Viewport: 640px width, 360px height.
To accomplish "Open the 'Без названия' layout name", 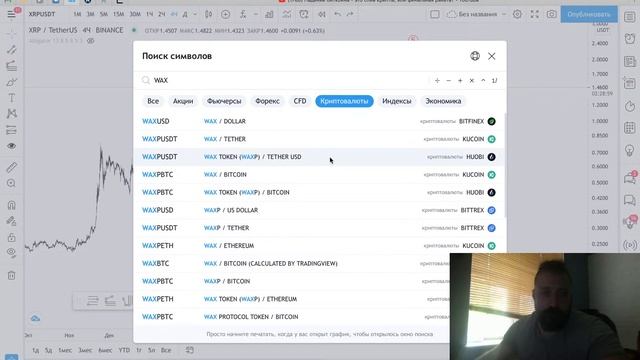I will click(x=478, y=14).
